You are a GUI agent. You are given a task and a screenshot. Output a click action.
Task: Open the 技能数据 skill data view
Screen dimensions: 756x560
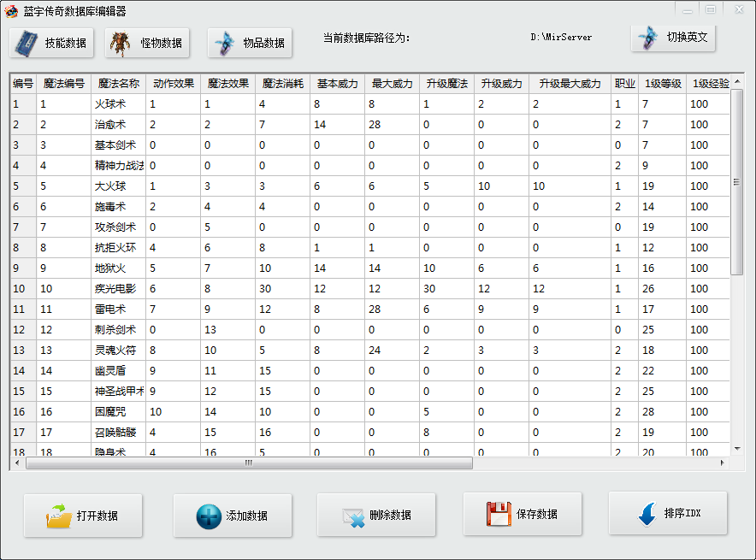[51, 43]
